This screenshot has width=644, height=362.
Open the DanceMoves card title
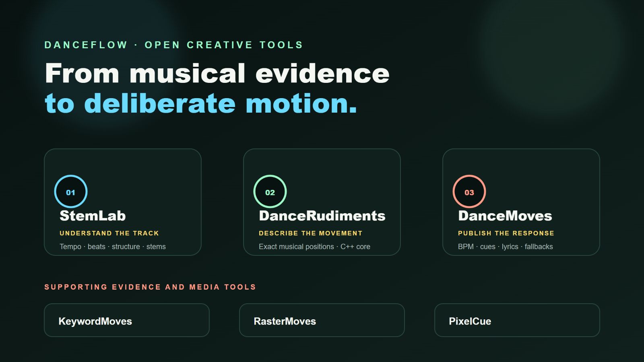pos(505,216)
